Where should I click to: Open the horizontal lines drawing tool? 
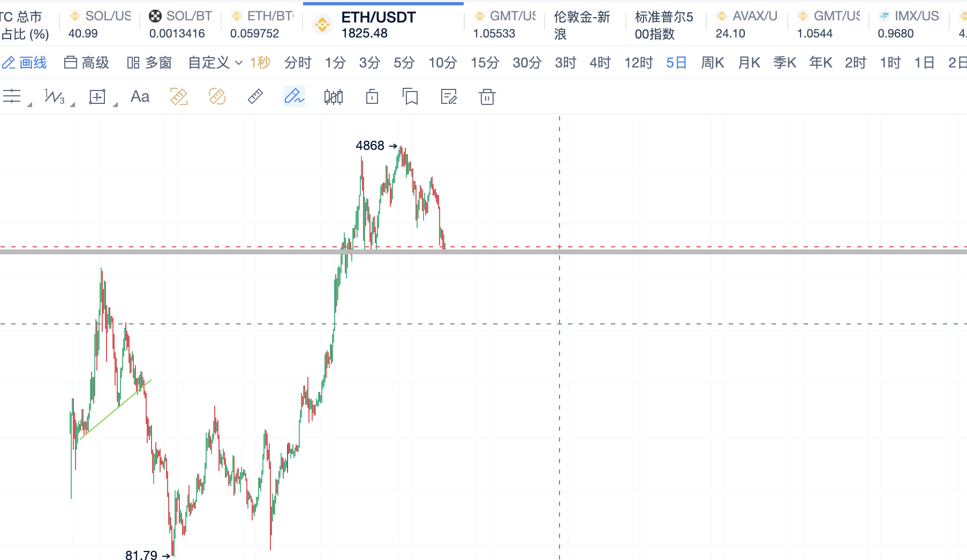tap(12, 96)
